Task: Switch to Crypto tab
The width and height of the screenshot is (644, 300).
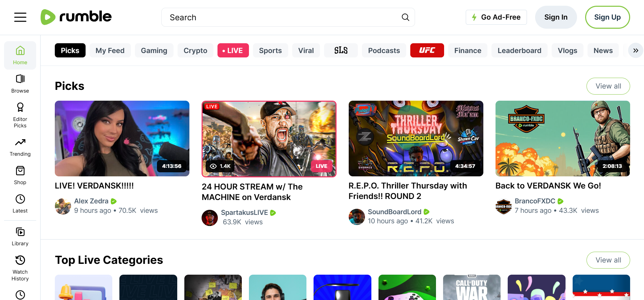Action: point(195,50)
